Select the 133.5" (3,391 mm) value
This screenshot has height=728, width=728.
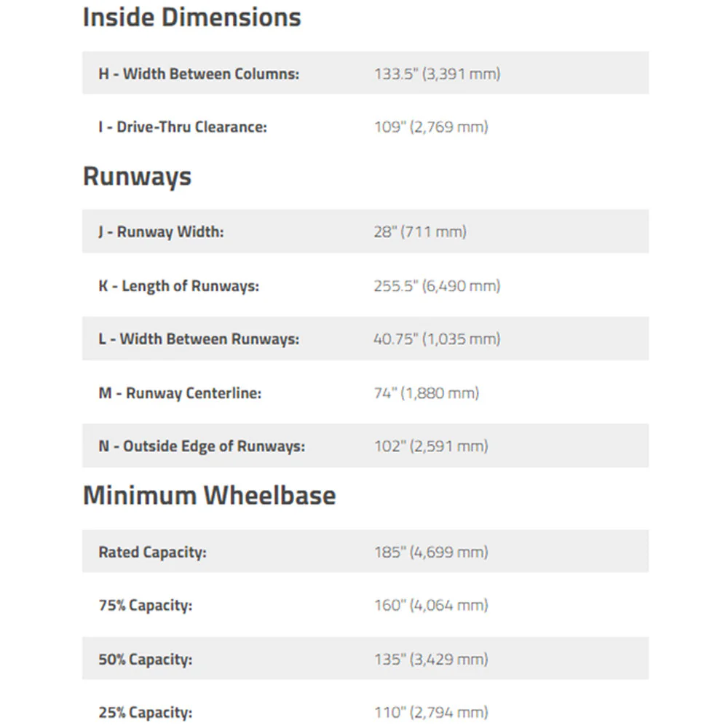tap(438, 74)
